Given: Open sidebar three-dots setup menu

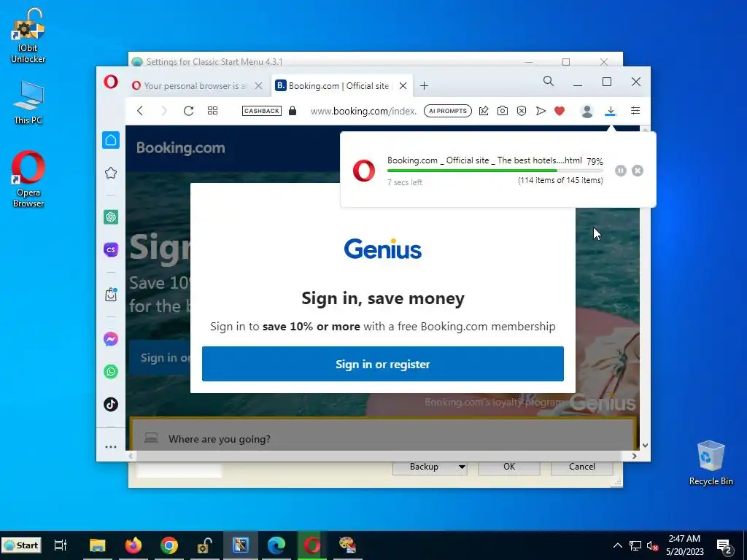Looking at the screenshot, I should pos(111,447).
